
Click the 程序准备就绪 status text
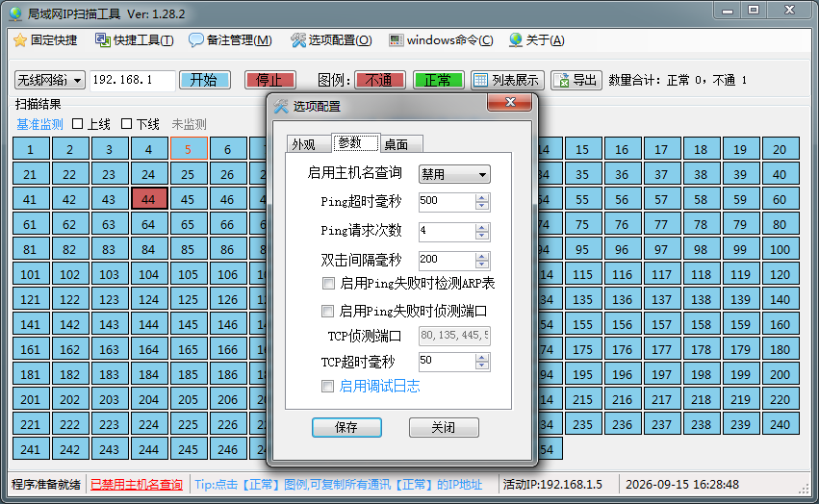coord(46,485)
